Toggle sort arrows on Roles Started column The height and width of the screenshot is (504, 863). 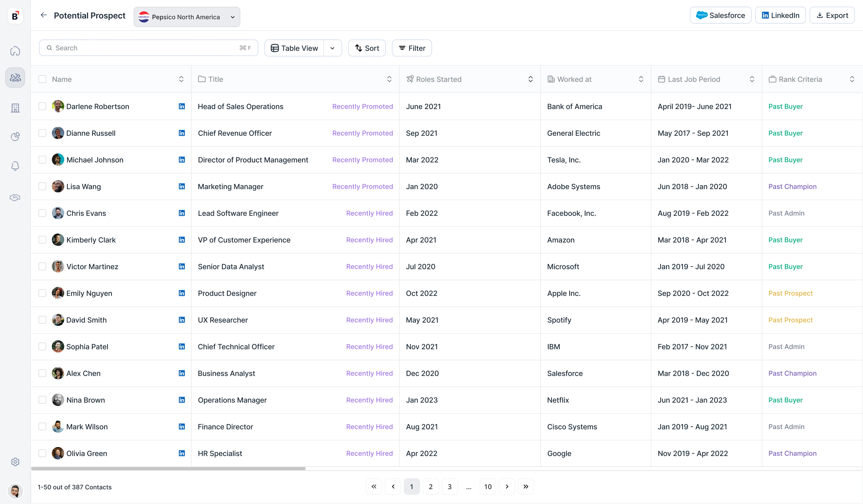click(530, 79)
